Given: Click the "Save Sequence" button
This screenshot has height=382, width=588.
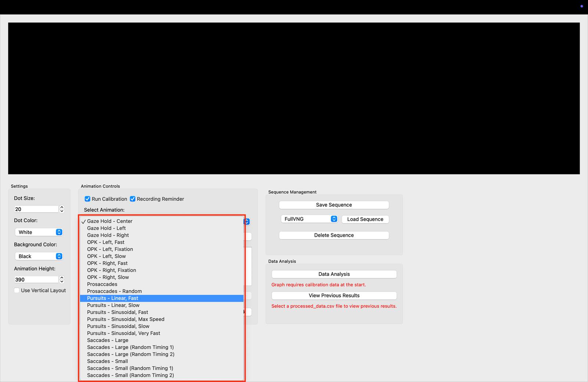Looking at the screenshot, I should point(333,205).
